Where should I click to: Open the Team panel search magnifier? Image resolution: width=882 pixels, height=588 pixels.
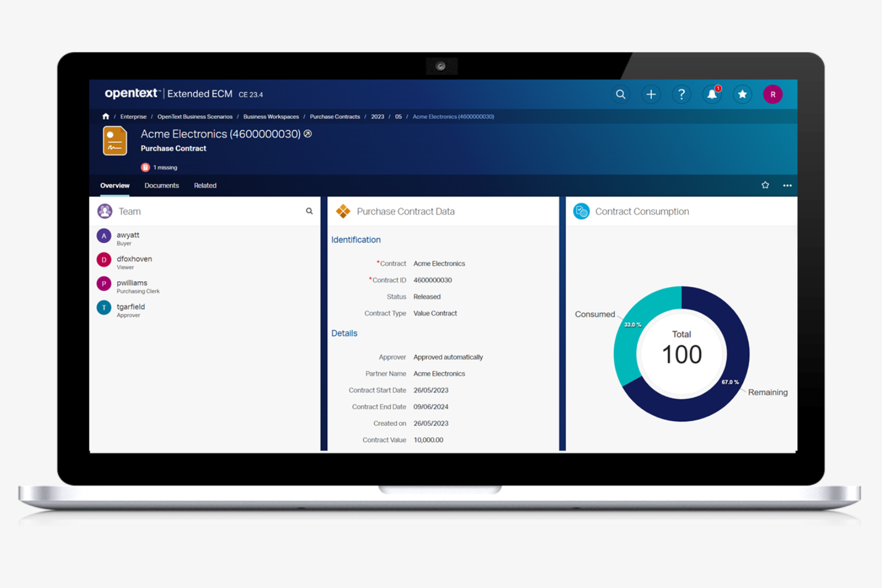pos(309,211)
